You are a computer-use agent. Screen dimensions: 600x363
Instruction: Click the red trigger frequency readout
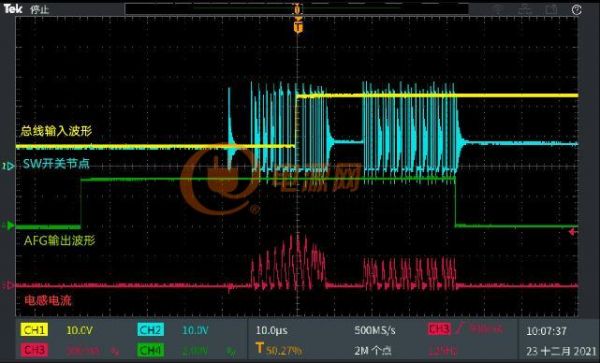[444, 351]
